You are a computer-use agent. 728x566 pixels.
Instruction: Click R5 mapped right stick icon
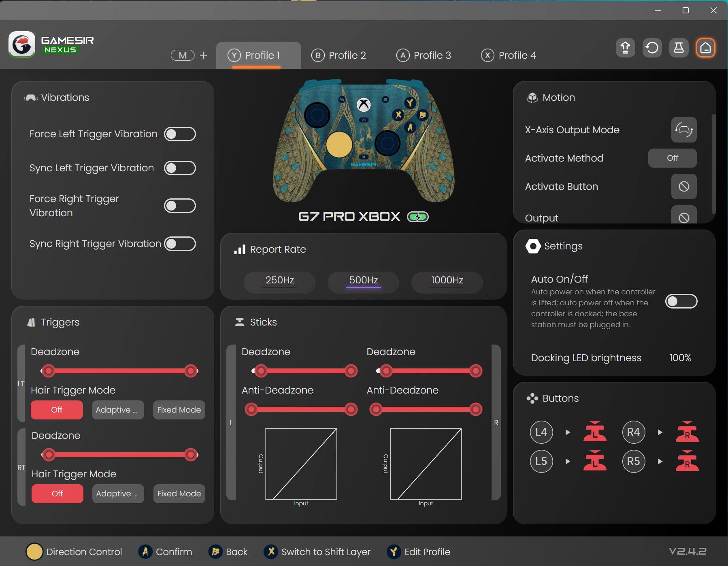coord(687,461)
